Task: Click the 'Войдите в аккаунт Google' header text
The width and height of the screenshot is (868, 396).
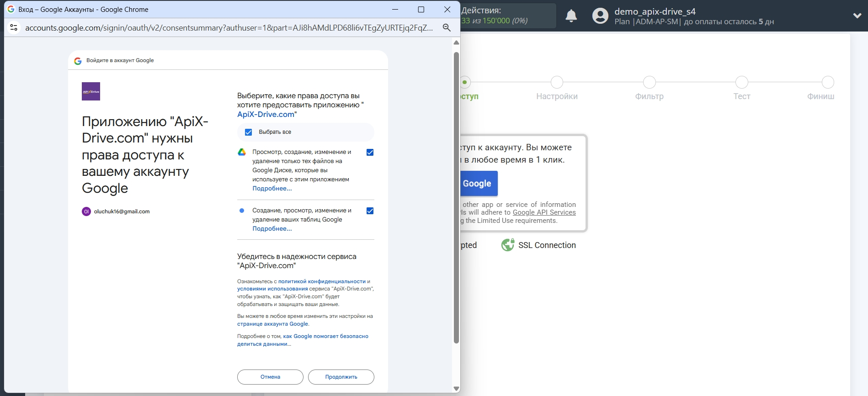Action: (120, 60)
